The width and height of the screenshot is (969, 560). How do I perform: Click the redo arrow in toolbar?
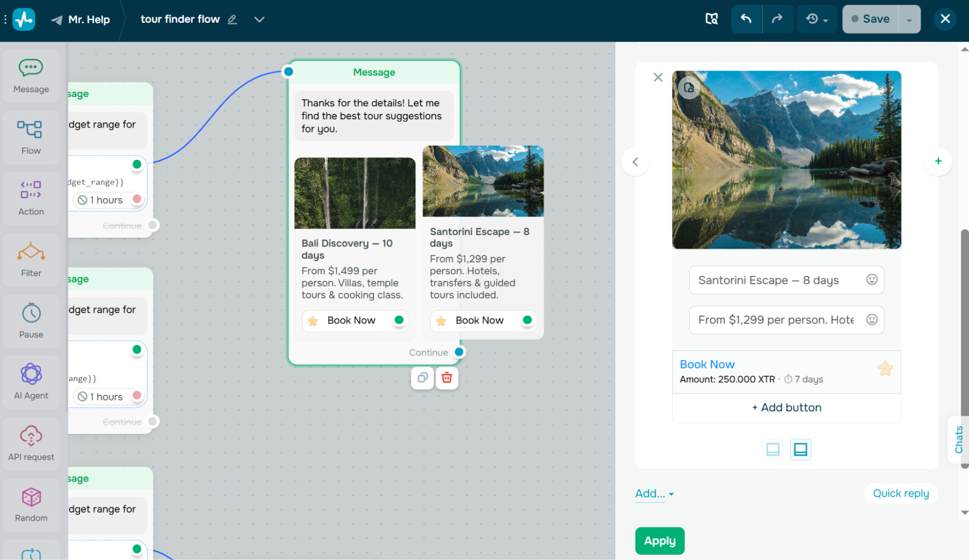point(777,19)
